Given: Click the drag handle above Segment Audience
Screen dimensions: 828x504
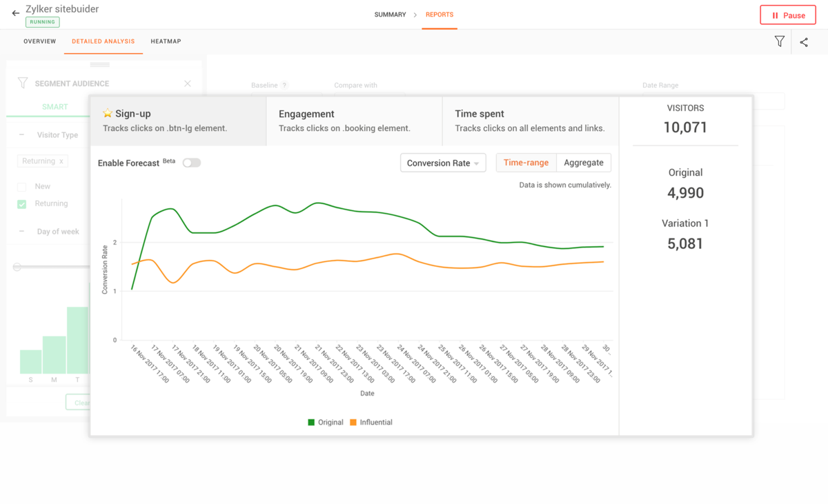Looking at the screenshot, I should click(x=100, y=65).
